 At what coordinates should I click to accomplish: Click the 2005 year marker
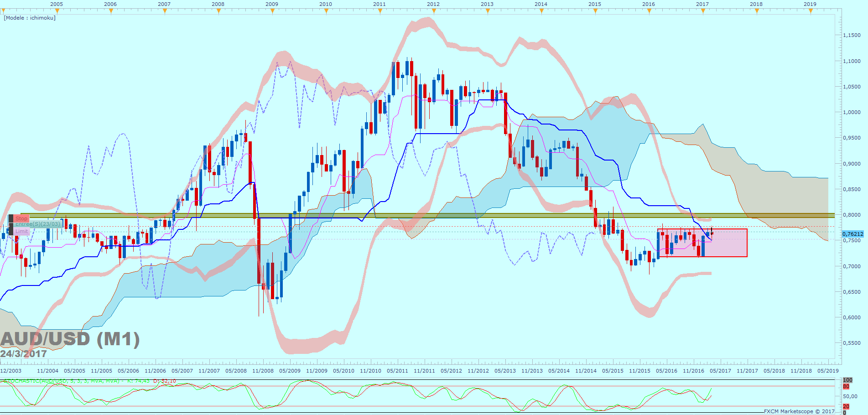click(x=57, y=4)
